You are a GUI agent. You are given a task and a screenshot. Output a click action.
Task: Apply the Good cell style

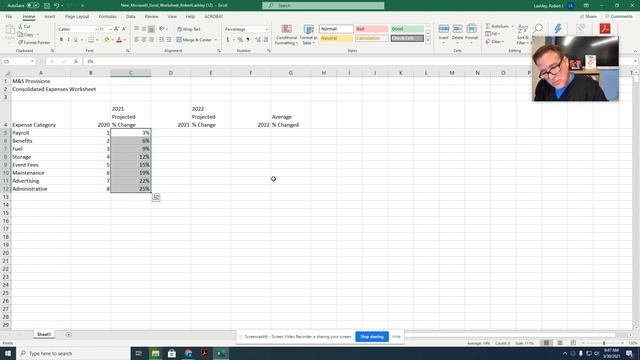[407, 29]
